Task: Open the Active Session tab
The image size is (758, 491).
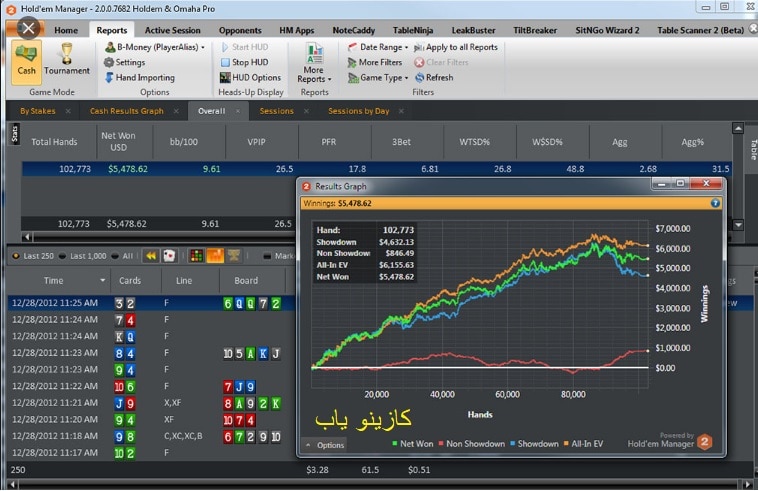Action: (173, 30)
